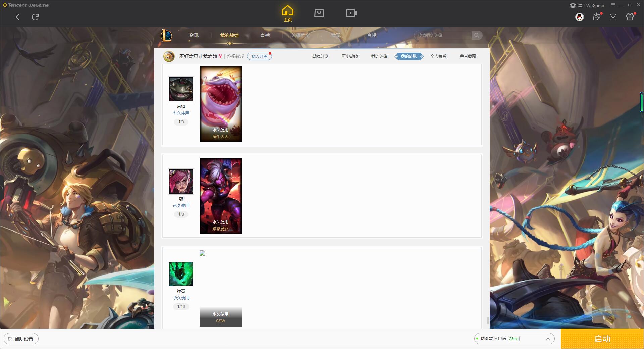The width and height of the screenshot is (644, 349).
Task: Click the 塔姆 champion portrait
Action: (181, 89)
